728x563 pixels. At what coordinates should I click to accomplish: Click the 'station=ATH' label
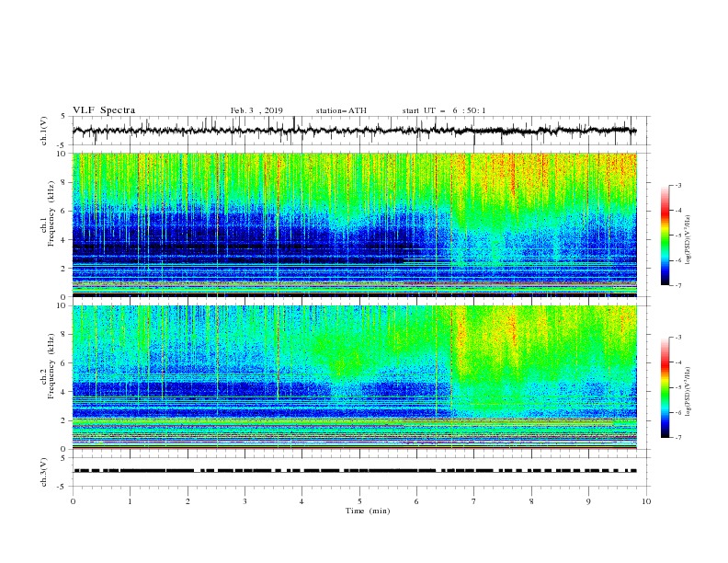tap(341, 110)
